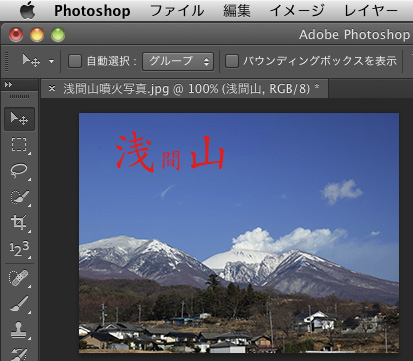Close the 浅間山噴火写真.jpg document tab
The height and width of the screenshot is (361, 413).
coord(52,89)
